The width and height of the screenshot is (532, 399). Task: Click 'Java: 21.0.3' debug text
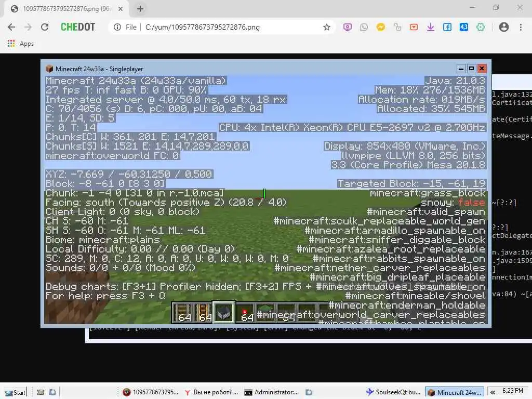pos(455,81)
